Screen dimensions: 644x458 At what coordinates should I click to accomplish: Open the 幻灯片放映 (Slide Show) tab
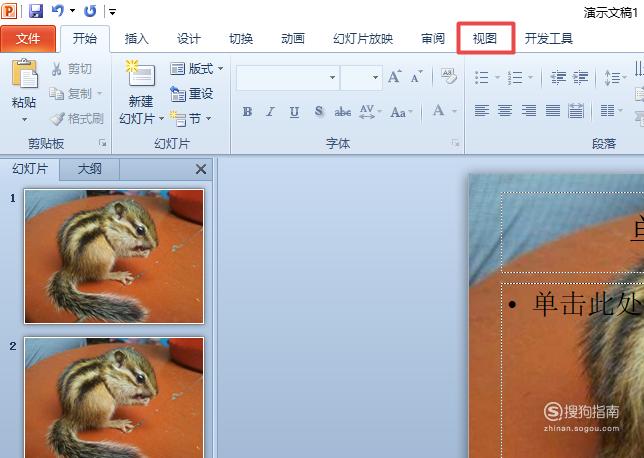363,39
